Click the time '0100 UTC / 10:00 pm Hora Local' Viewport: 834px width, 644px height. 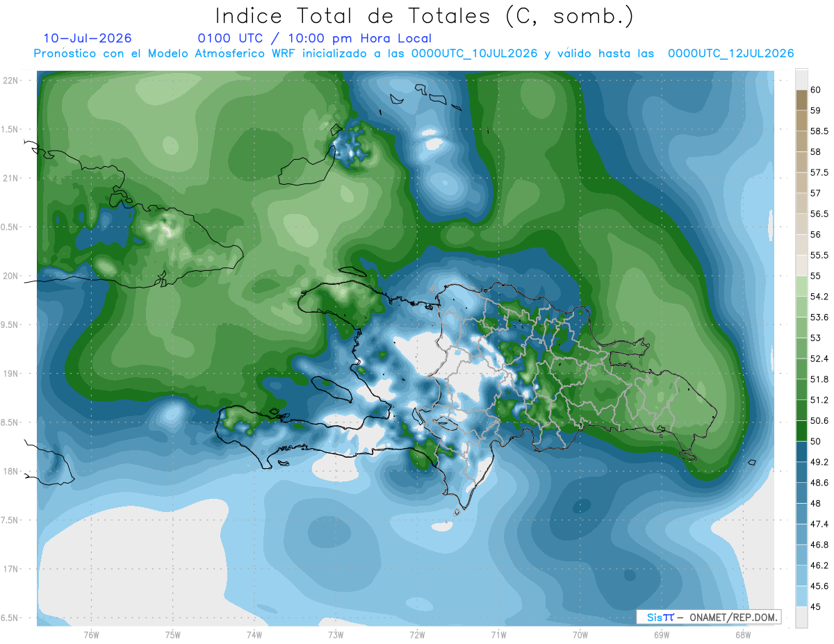pos(314,39)
